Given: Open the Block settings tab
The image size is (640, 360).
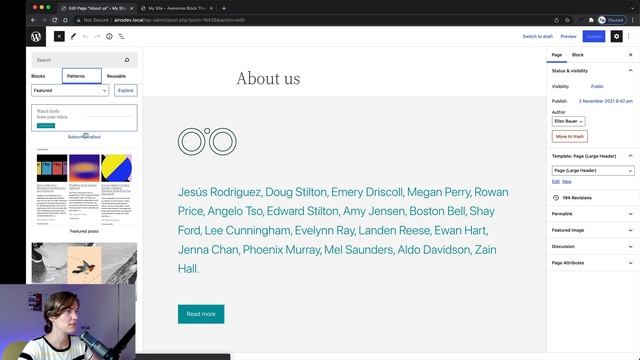Looking at the screenshot, I should [x=578, y=55].
